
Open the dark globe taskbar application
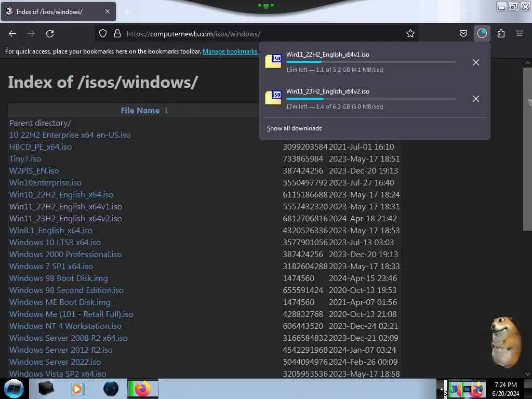pos(111,389)
